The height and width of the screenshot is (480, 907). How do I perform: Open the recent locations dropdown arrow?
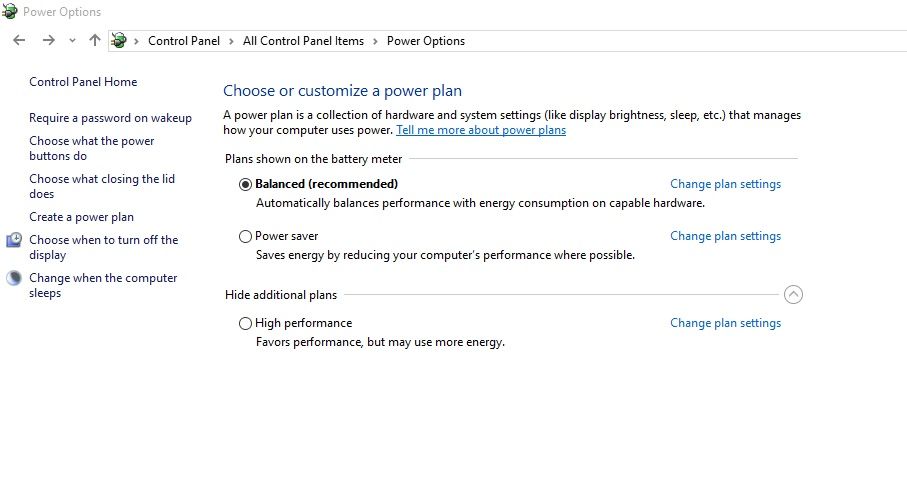point(72,41)
